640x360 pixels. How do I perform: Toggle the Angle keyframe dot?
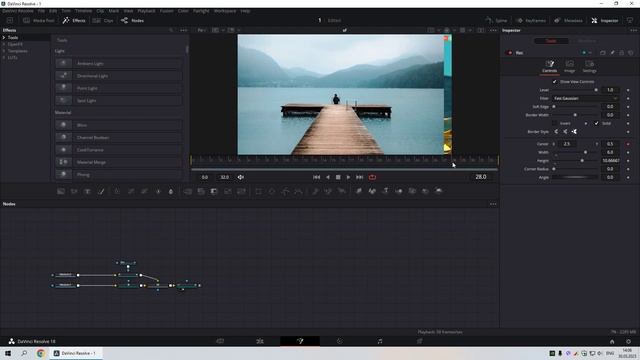628,177
